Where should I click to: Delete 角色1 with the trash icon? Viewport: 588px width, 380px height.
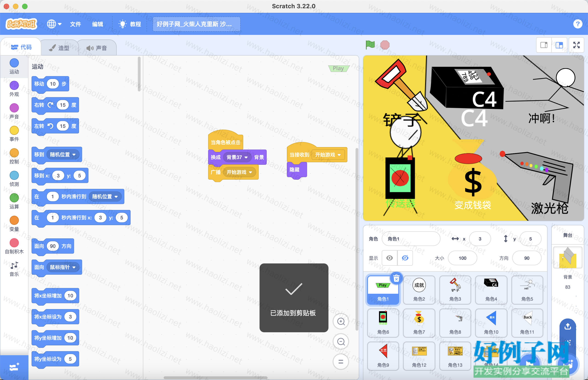point(396,279)
